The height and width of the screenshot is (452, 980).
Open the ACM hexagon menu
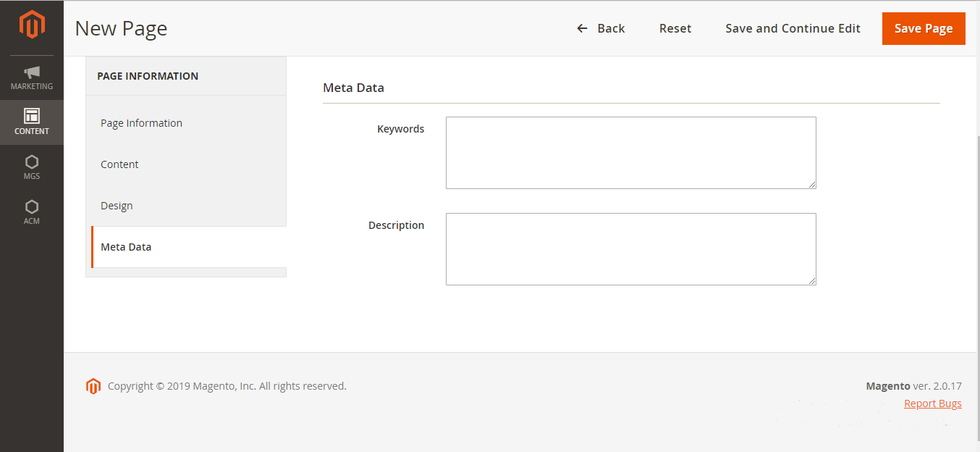pos(32,212)
